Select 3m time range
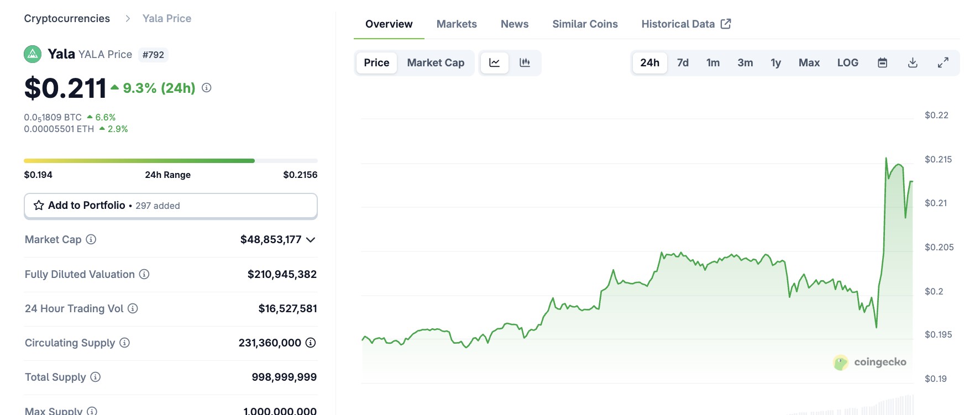 [x=745, y=63]
